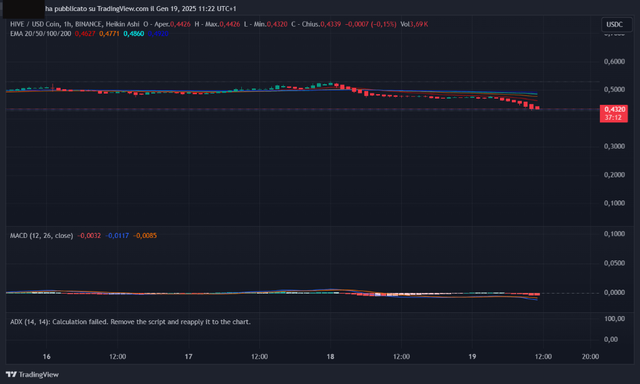Click the change value -0,0007 (-0,15%)
Image resolution: width=640 pixels, height=384 pixels.
(x=371, y=24)
